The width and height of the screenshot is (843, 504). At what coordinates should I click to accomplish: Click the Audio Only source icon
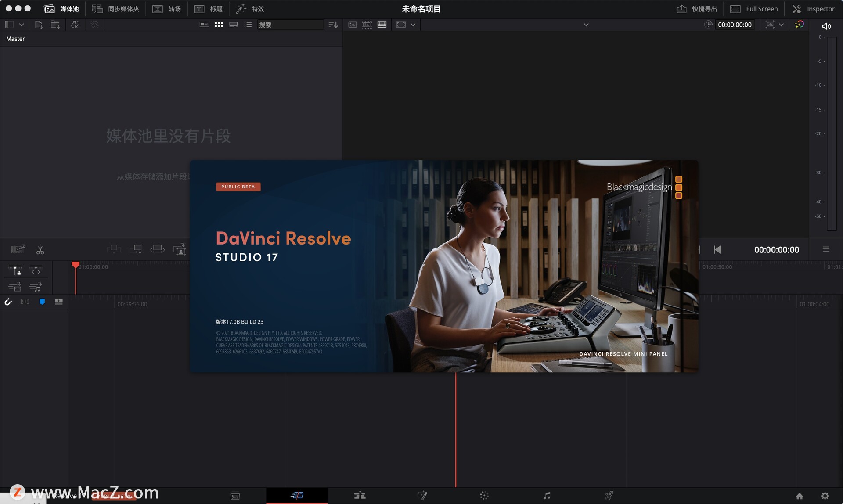[x=36, y=287]
